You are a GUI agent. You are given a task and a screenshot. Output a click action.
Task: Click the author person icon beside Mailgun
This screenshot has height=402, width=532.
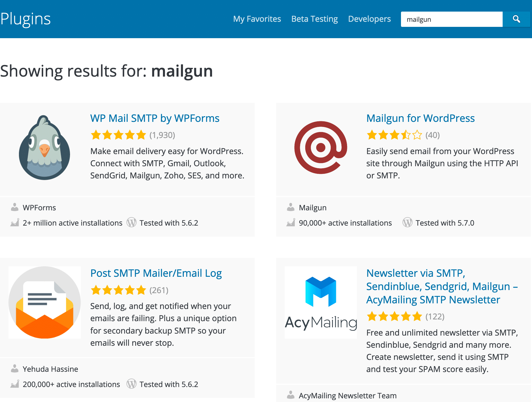pyautogui.click(x=291, y=207)
